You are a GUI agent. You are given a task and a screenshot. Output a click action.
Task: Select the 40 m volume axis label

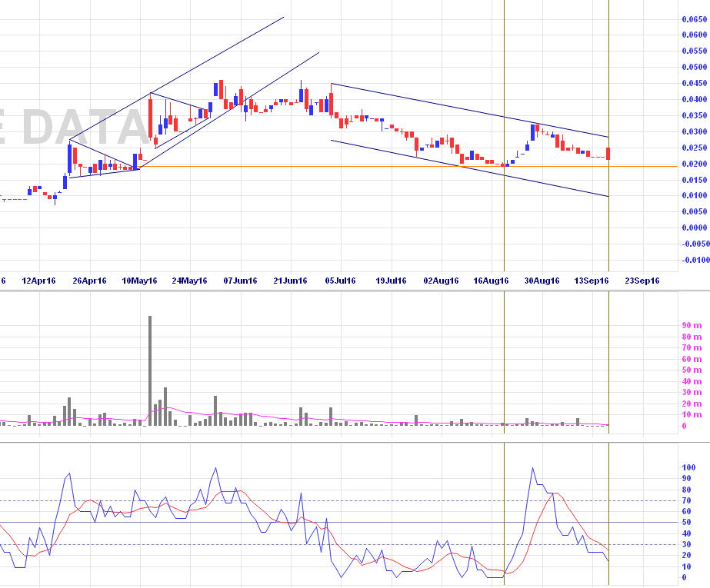coord(692,382)
